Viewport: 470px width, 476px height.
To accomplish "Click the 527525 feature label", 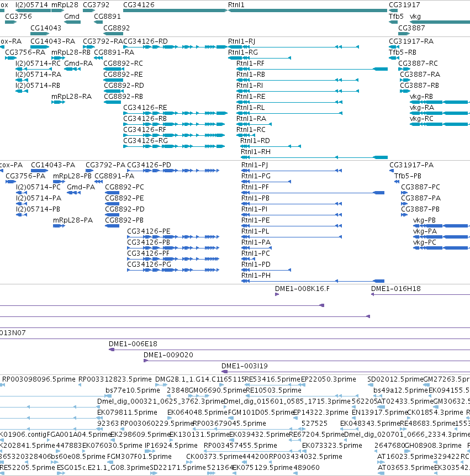I will 314,424.
